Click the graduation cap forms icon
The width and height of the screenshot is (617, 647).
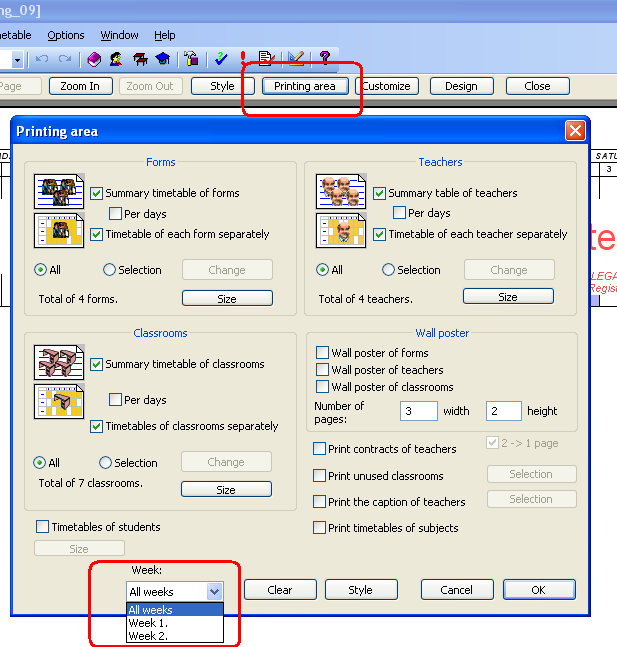(x=161, y=59)
